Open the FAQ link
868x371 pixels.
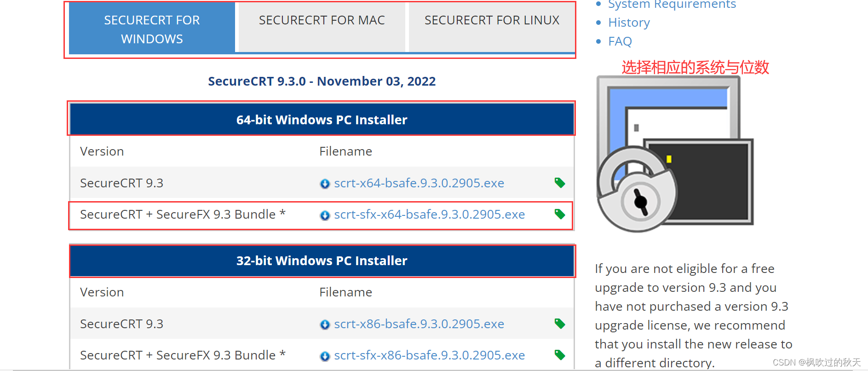[x=620, y=41]
